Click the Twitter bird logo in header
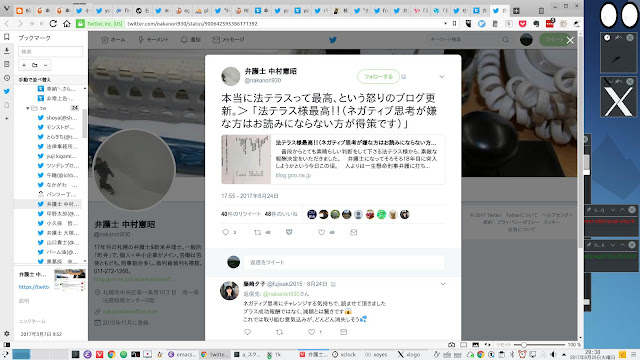 click(x=333, y=40)
